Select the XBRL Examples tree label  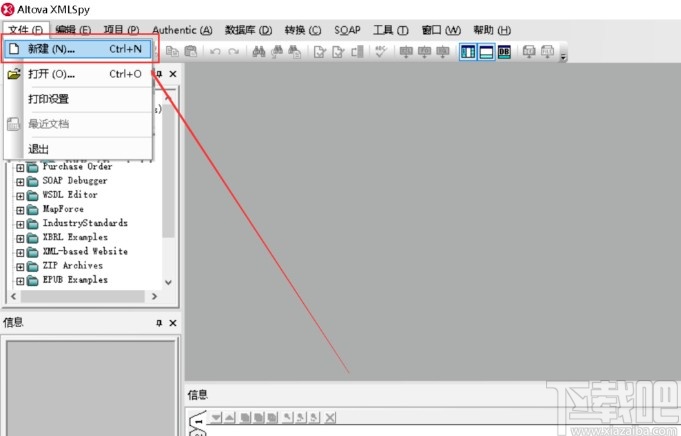pos(75,237)
